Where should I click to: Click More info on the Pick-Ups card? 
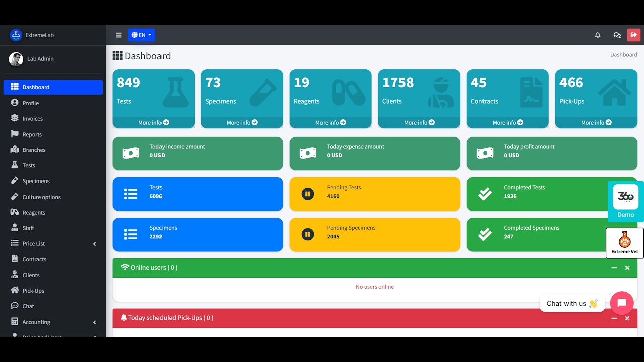pyautogui.click(x=596, y=122)
